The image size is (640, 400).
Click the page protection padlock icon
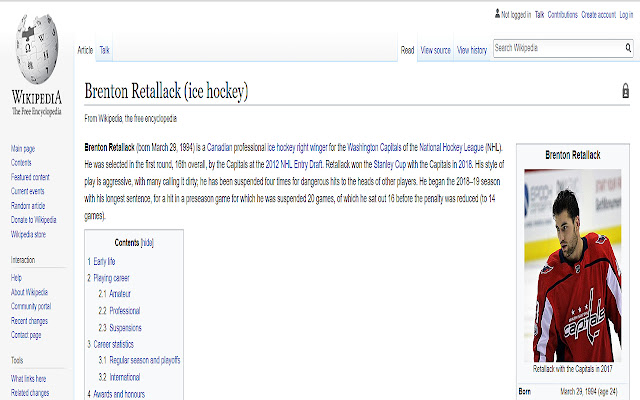[625, 91]
